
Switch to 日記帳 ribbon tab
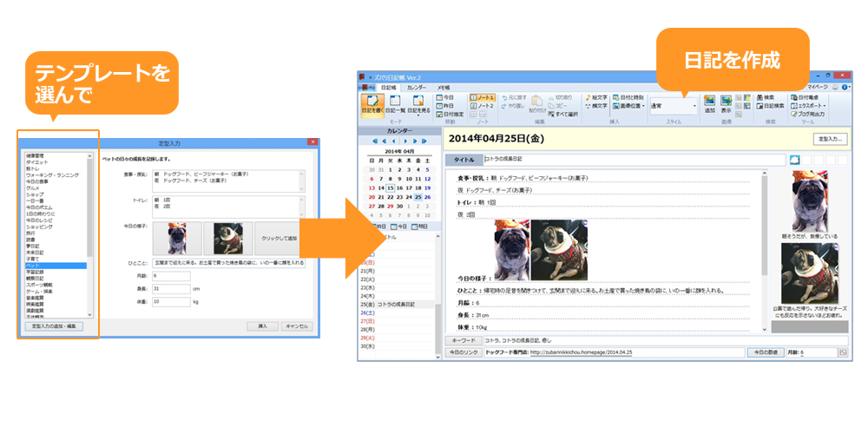click(389, 88)
